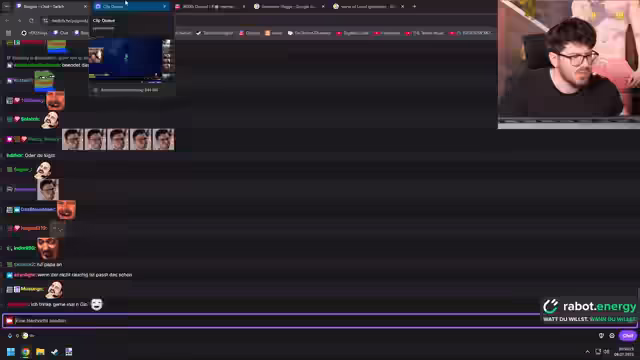Open the Windows Start menu
This screenshot has width=640, height=360.
point(11,352)
